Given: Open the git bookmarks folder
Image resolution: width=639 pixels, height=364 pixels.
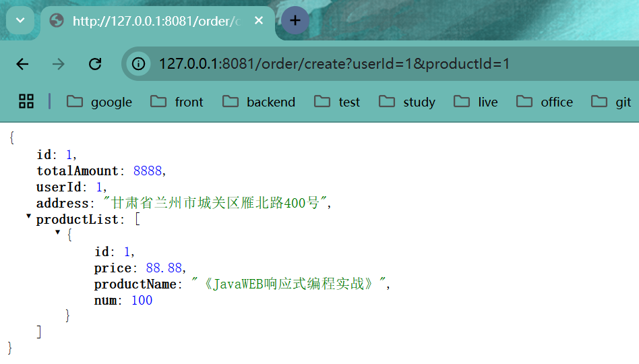Looking at the screenshot, I should (x=611, y=102).
